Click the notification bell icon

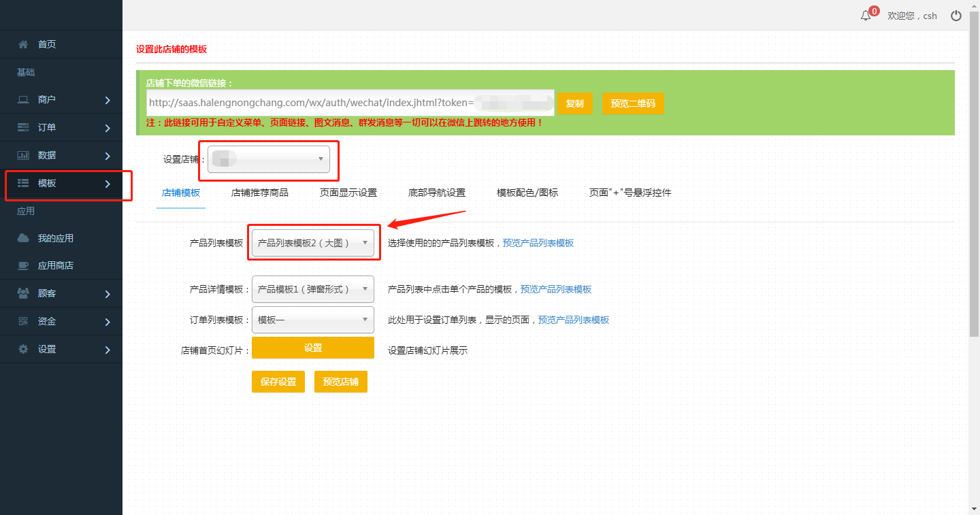click(866, 16)
